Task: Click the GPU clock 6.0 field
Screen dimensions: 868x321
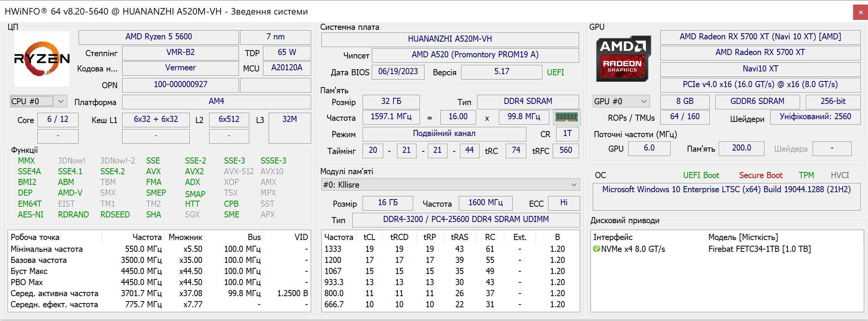Action: click(x=649, y=148)
